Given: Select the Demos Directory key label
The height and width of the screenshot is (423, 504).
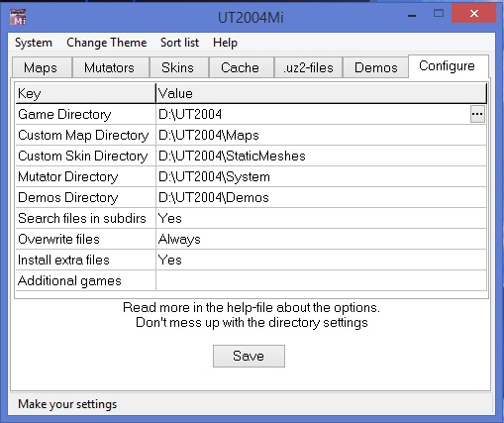Looking at the screenshot, I should (x=85, y=197).
